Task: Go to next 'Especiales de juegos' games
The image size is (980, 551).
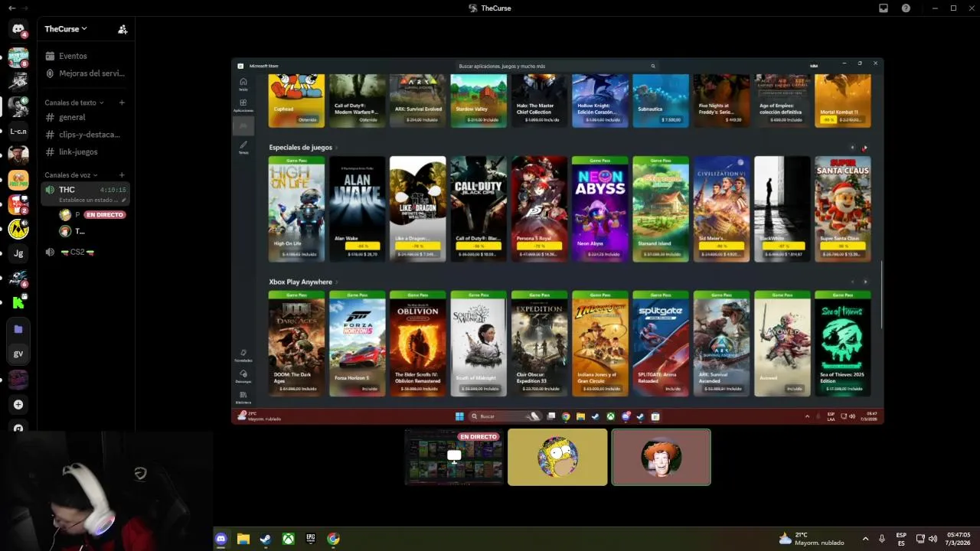Action: (x=865, y=148)
